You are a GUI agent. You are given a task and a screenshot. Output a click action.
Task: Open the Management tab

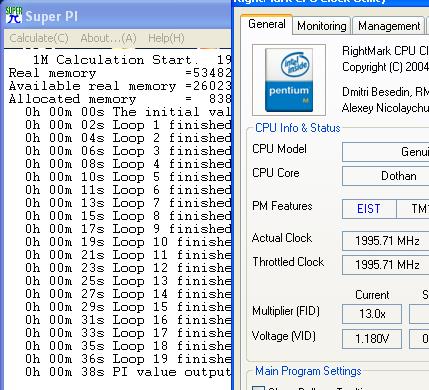pyautogui.click(x=389, y=26)
